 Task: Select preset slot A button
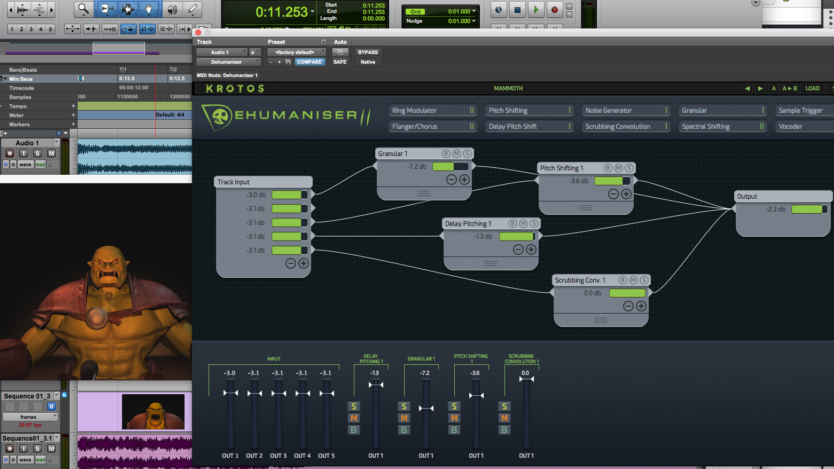(x=774, y=88)
